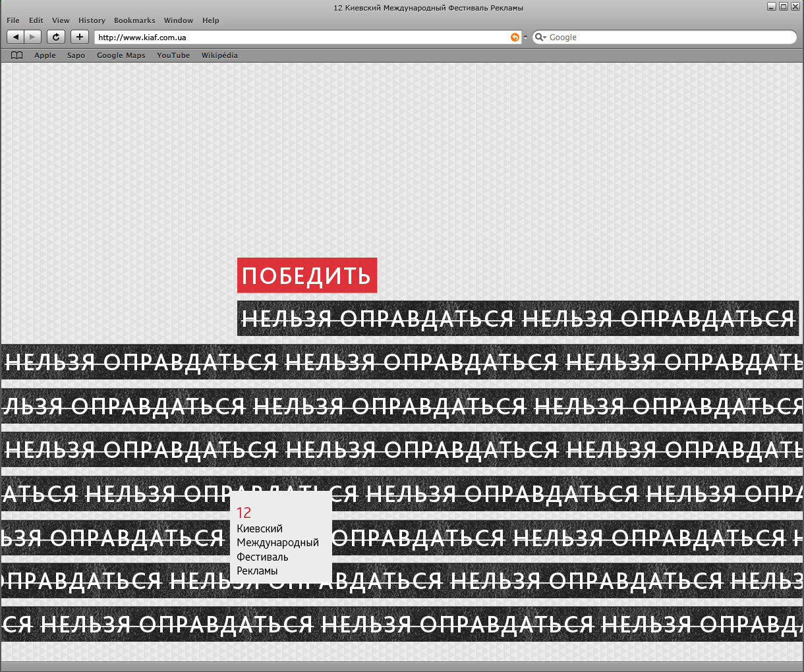Open the Sapo bookmark

(76, 55)
